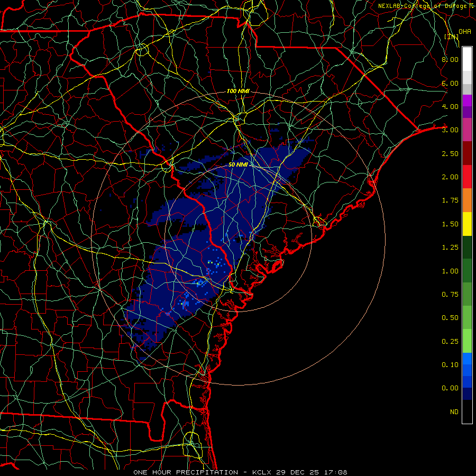Click the ND legend label
476x476 pixels.
(x=454, y=412)
